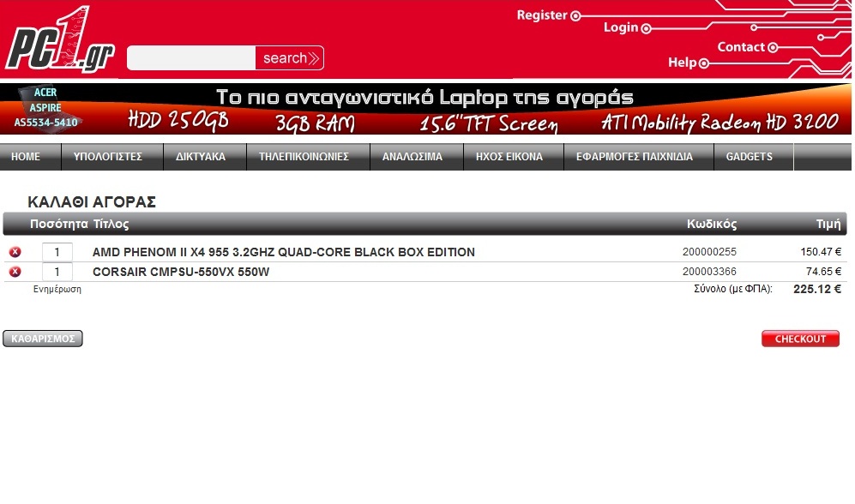The height and width of the screenshot is (504, 855).
Task: Click the Τίτλος column header
Action: coord(111,224)
